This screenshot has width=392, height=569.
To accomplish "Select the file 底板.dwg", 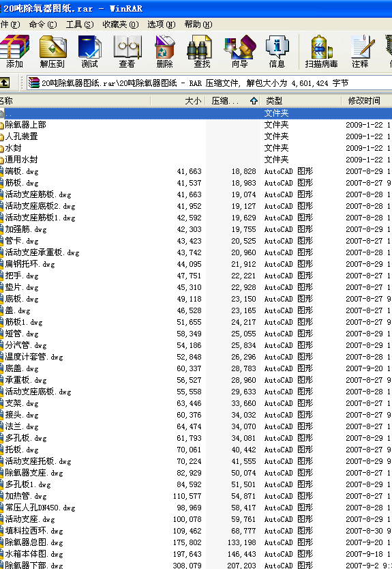I will [22, 299].
